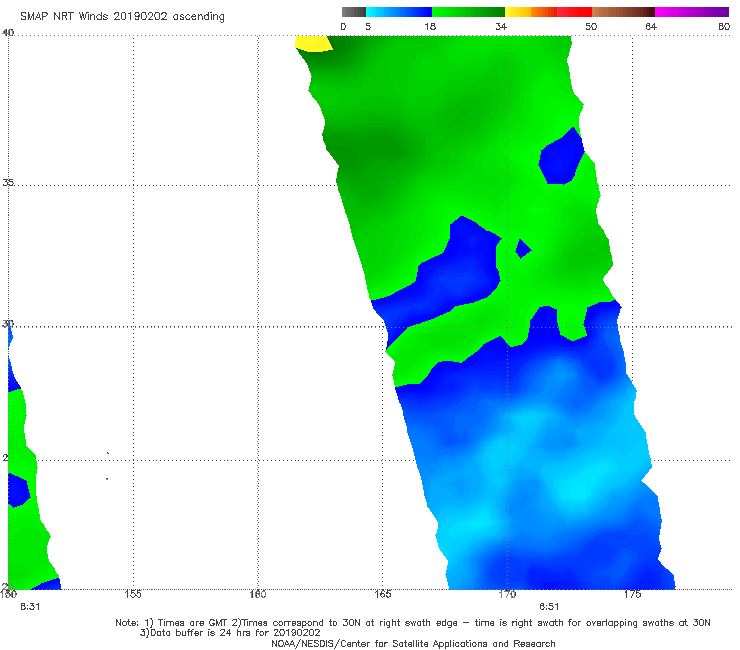Screen dimensions: 740x650
Task: Click the '34' label under color bar
Action: pos(501,27)
